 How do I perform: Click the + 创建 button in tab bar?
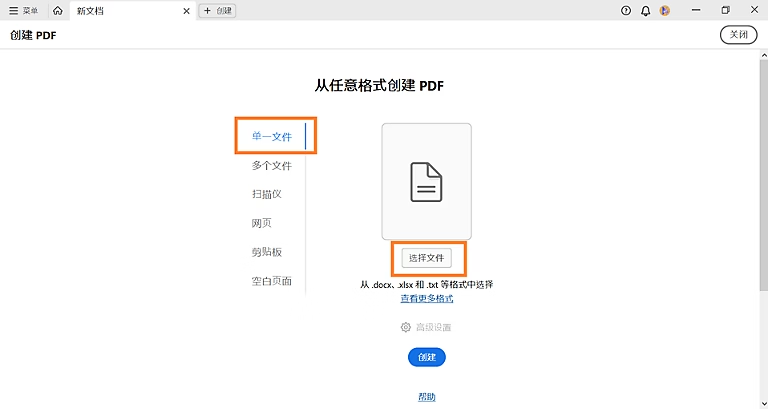[x=217, y=10]
